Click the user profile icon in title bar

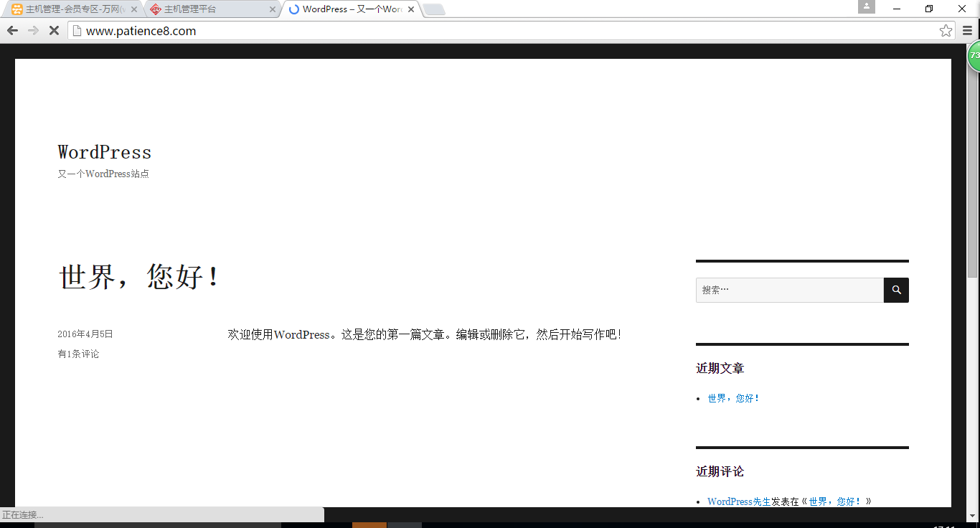(867, 6)
